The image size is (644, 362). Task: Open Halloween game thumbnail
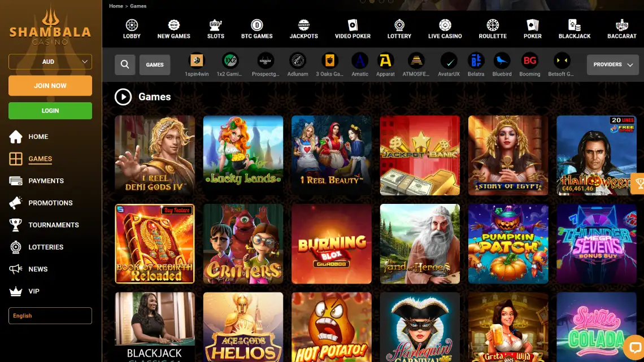(x=597, y=155)
